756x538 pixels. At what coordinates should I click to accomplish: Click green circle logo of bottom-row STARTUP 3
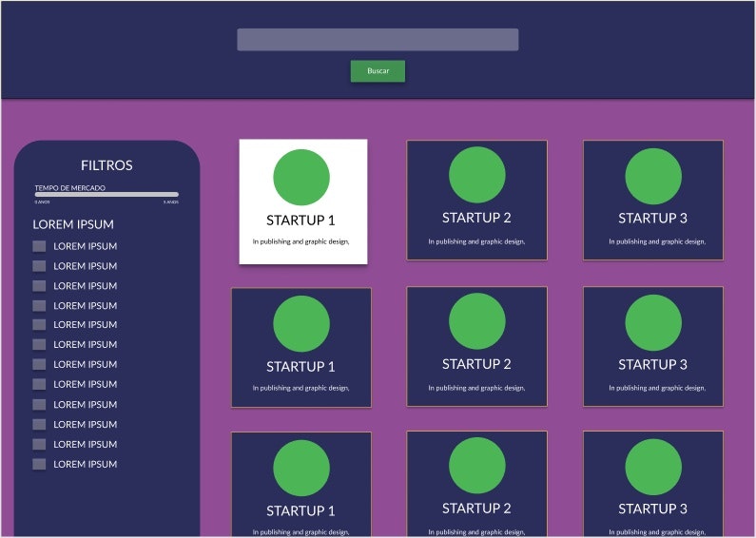pyautogui.click(x=653, y=467)
